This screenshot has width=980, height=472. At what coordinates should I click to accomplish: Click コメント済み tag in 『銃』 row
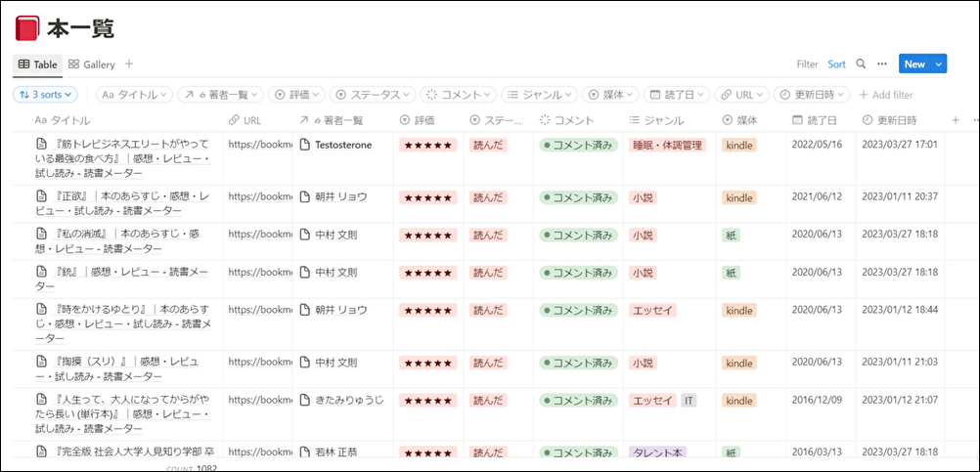(579, 273)
